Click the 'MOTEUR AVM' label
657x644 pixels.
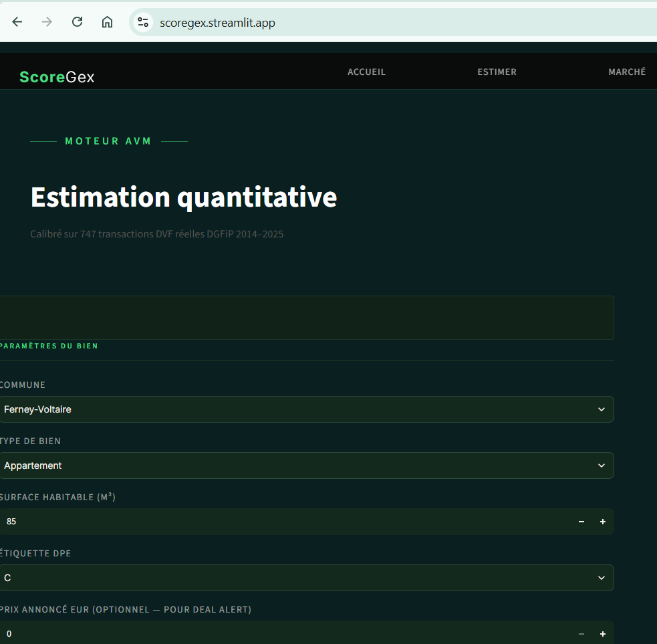pos(108,141)
